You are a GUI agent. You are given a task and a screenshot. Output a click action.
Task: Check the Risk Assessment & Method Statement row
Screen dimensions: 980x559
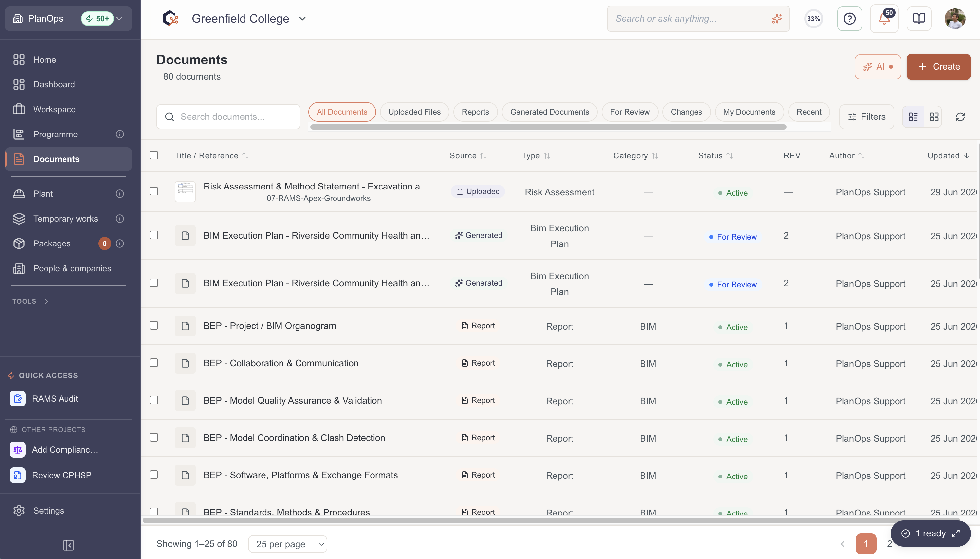(x=154, y=191)
